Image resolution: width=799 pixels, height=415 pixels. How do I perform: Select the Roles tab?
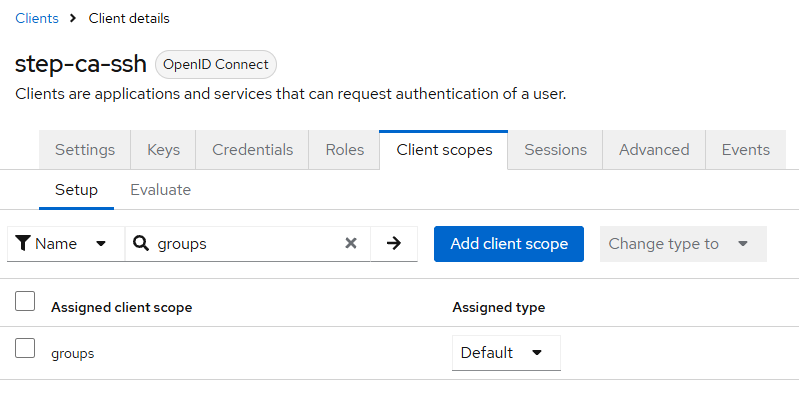(344, 150)
